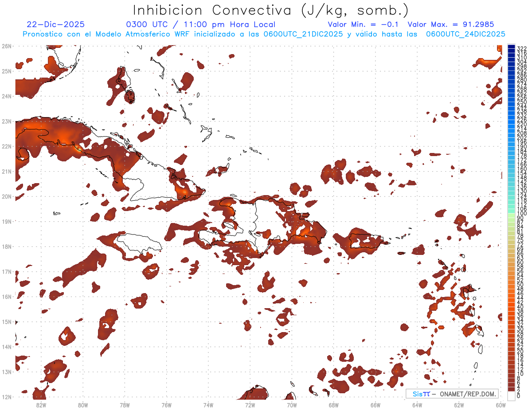Viewport: 532px width, 411px height.
Task: Click the '16N' latitude axis label
Action: (6, 297)
